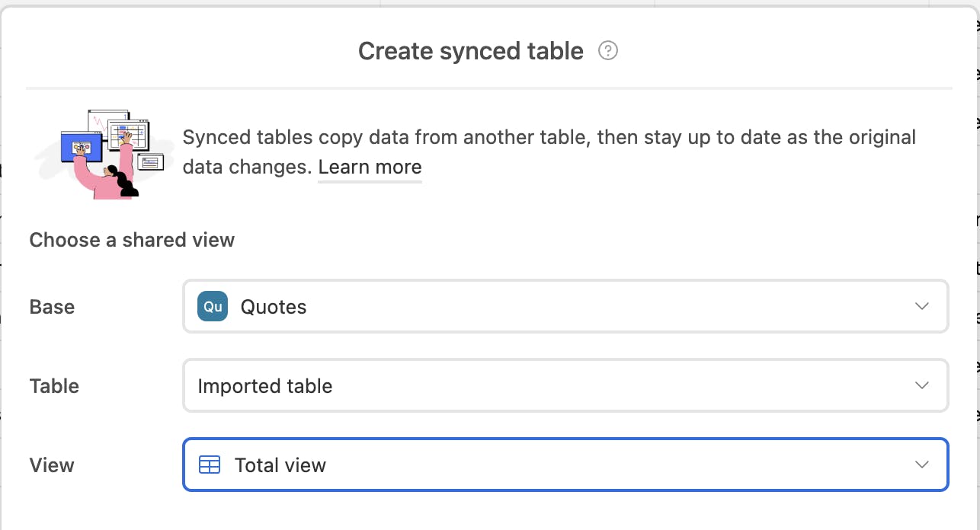Click the Table field label
The image size is (980, 530).
pos(54,386)
